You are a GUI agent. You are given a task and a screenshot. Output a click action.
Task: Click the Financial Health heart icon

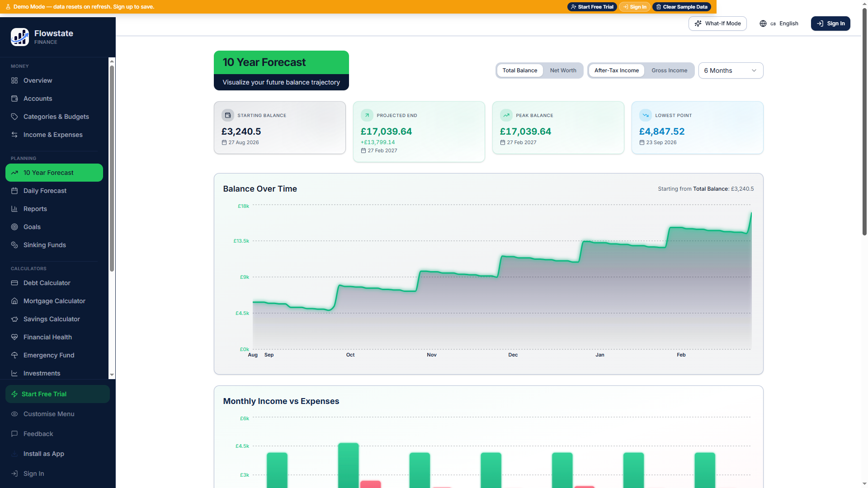pyautogui.click(x=14, y=337)
